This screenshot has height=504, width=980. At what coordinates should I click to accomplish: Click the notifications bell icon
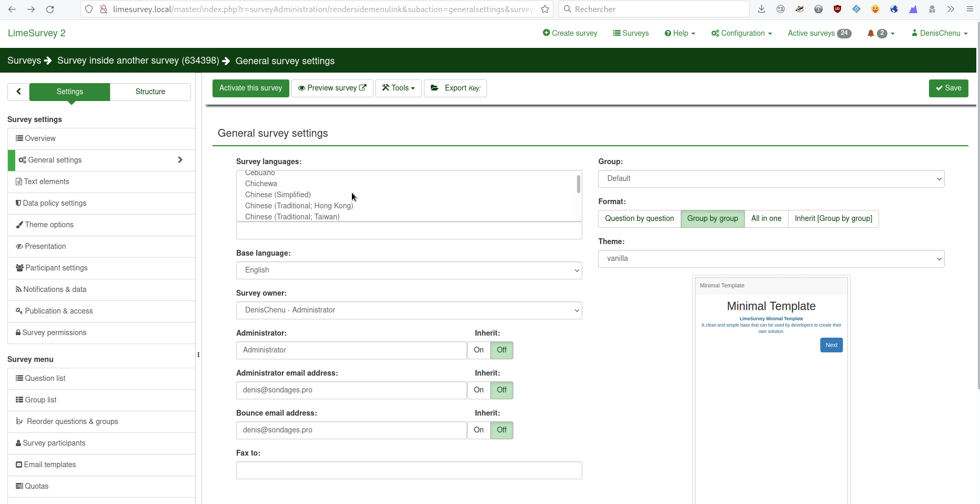871,33
